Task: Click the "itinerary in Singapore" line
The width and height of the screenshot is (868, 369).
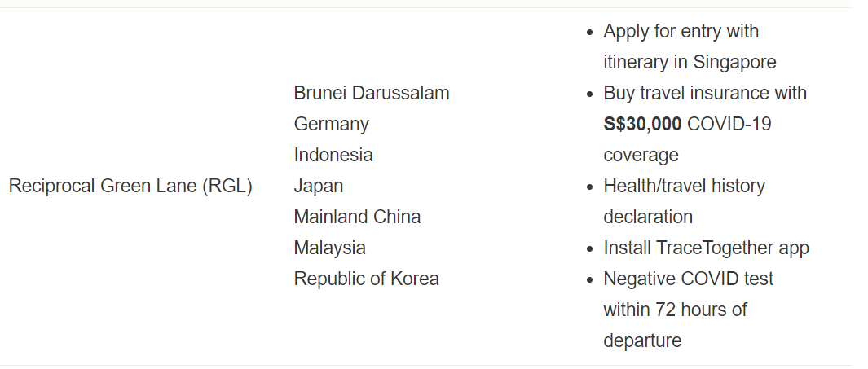Action: pos(690,63)
